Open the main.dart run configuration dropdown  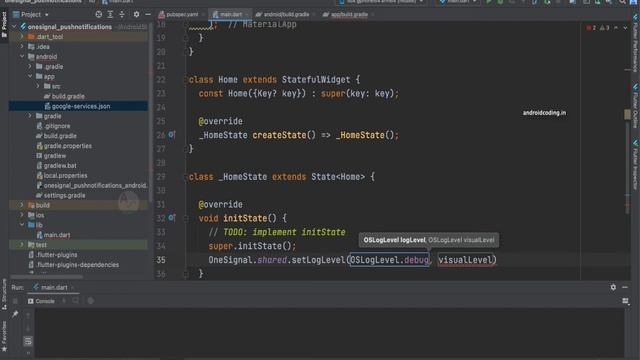pyautogui.click(x=458, y=2)
